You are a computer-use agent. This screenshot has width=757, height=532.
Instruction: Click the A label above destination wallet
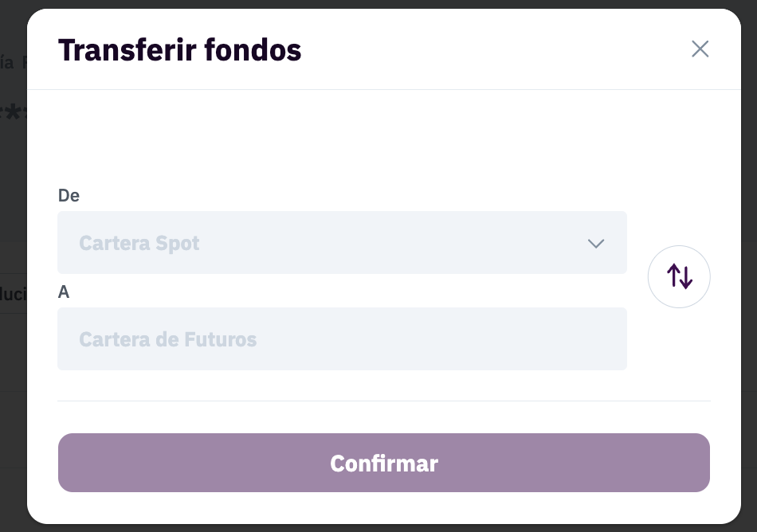[x=64, y=291]
